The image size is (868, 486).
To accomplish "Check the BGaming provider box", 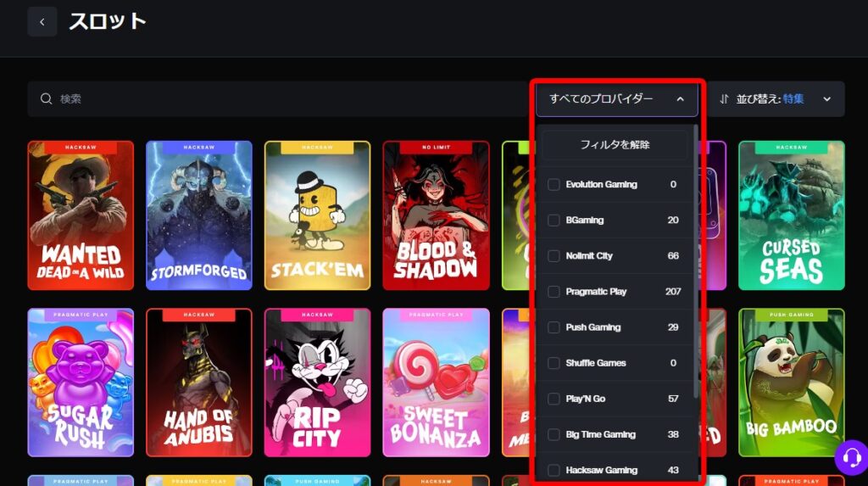I will 554,220.
